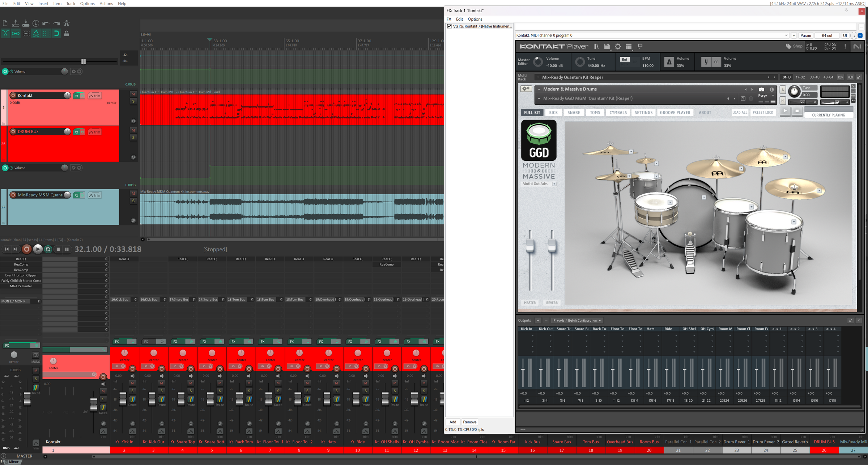Mute the DRUM BUS track
The image size is (868, 465).
[133, 130]
